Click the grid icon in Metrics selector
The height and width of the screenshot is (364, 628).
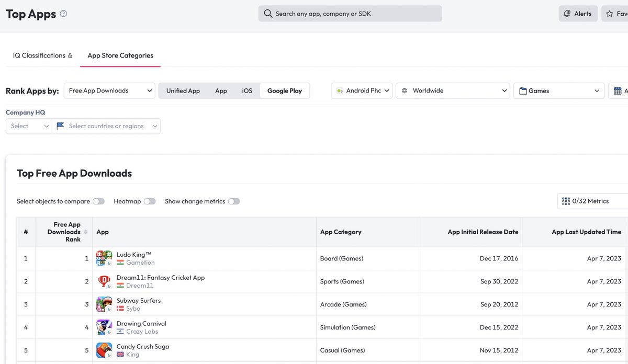click(566, 201)
